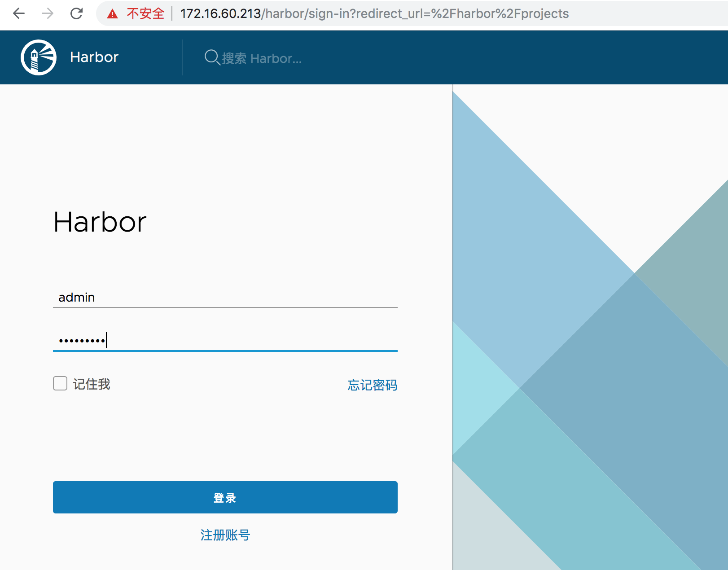Open the 注册账号 sign-up link
Viewport: 728px width, 570px height.
tap(225, 535)
